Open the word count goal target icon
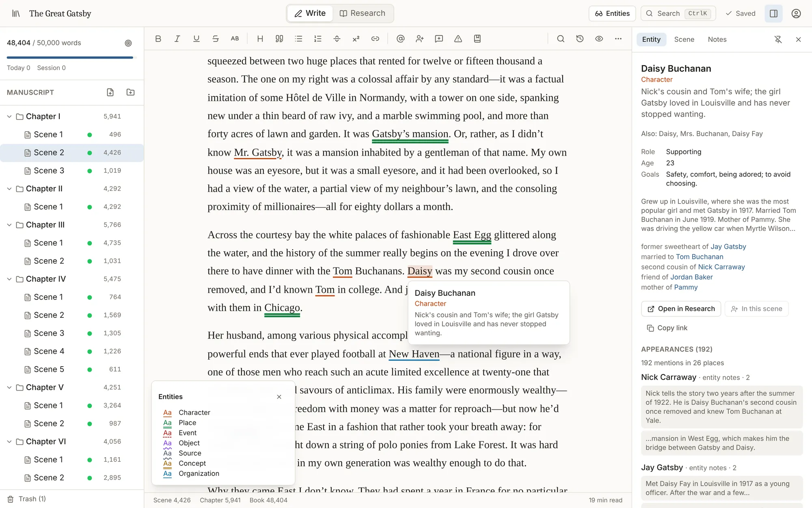This screenshot has height=508, width=812. click(128, 43)
